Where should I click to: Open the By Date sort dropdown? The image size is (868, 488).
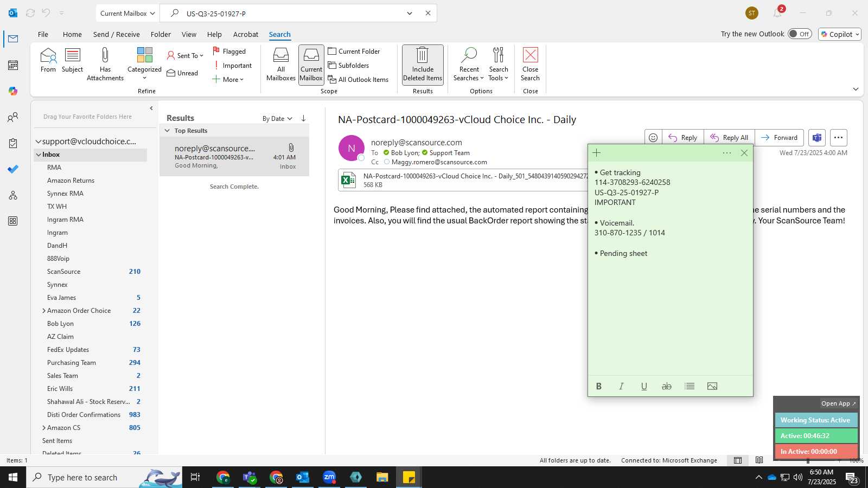point(277,119)
